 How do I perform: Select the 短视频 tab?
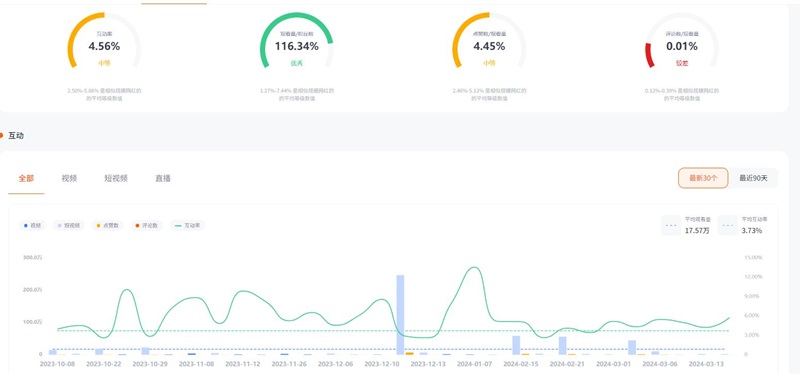[x=116, y=179]
